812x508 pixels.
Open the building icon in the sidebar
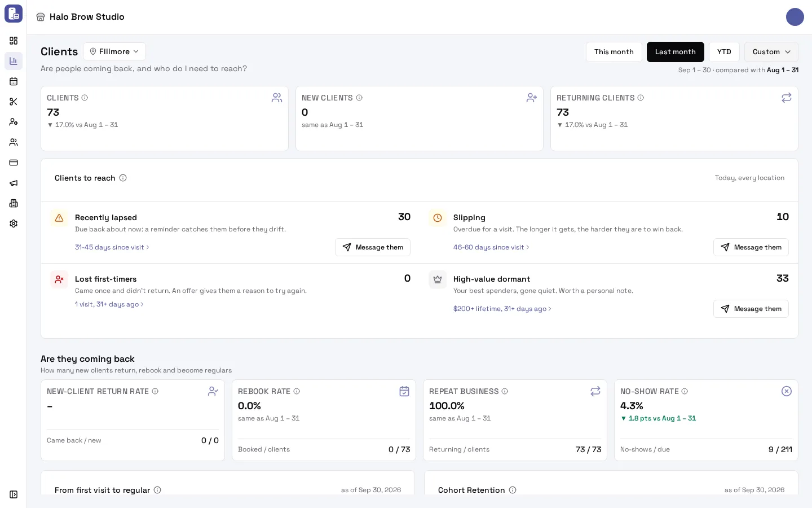coord(14,203)
